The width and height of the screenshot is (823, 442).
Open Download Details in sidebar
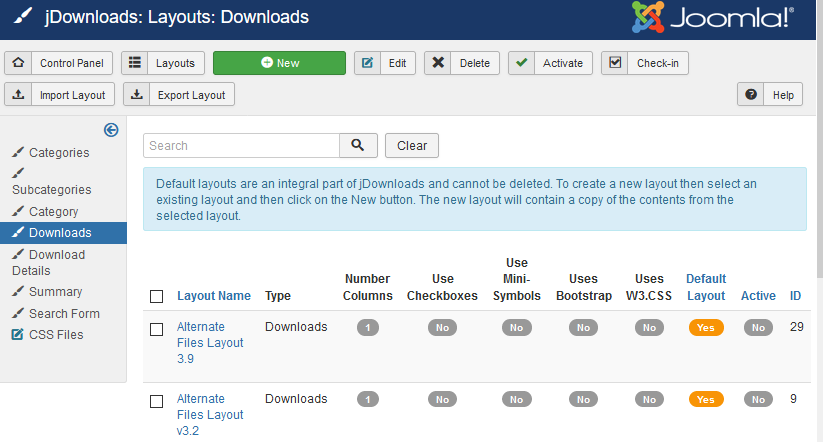(48, 262)
